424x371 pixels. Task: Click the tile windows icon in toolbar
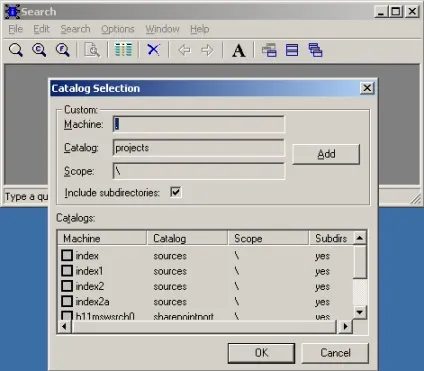click(292, 50)
